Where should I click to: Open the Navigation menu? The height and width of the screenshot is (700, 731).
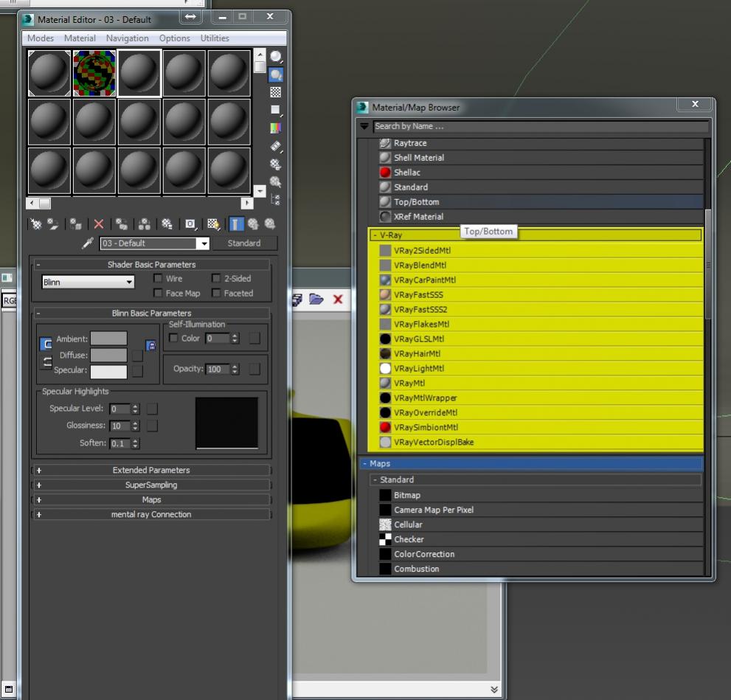(128, 38)
